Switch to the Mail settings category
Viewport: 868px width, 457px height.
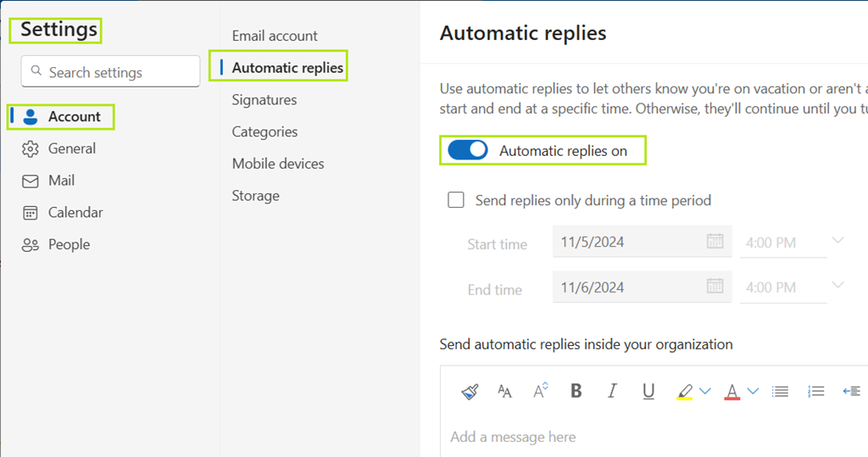point(61,181)
